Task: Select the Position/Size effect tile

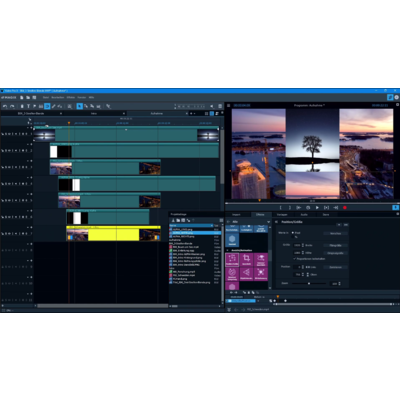Action: (x=232, y=260)
